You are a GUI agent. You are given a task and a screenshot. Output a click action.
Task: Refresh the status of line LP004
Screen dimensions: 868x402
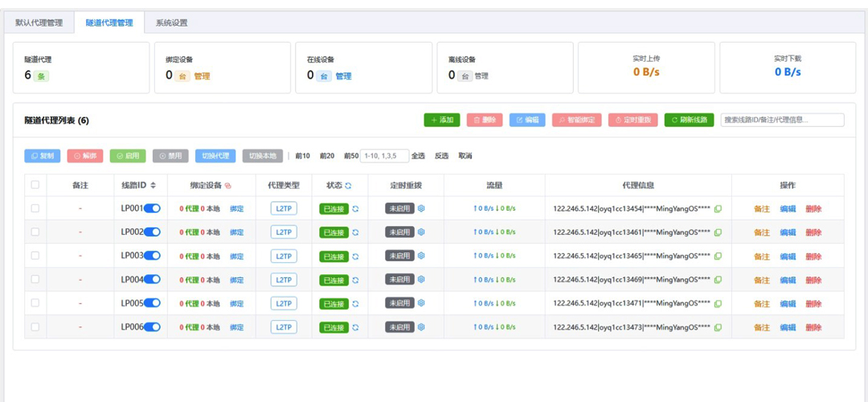click(x=355, y=280)
